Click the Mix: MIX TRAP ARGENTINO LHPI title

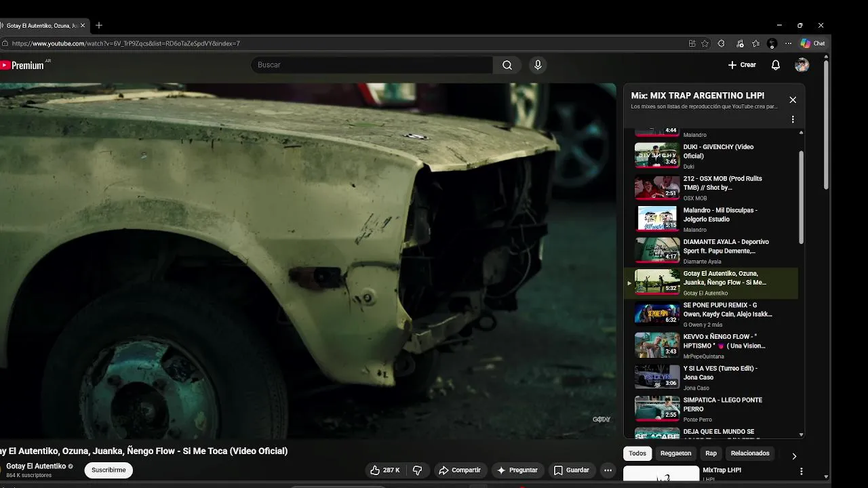698,96
